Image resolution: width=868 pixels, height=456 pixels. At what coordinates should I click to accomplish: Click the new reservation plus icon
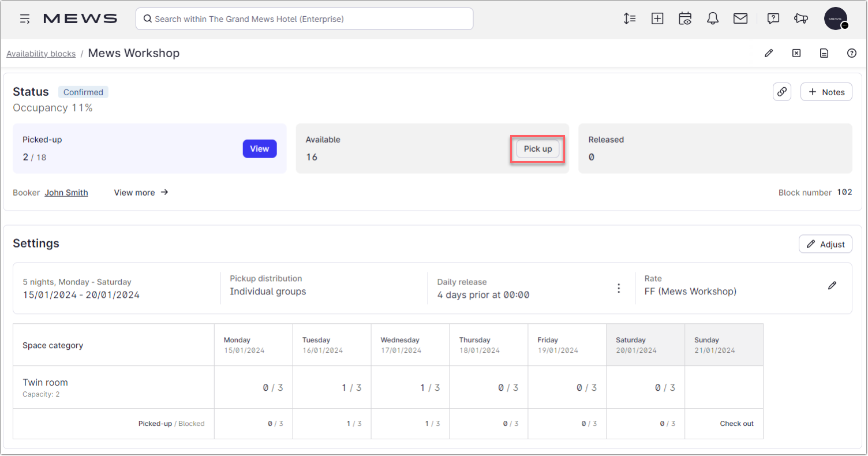coord(657,18)
